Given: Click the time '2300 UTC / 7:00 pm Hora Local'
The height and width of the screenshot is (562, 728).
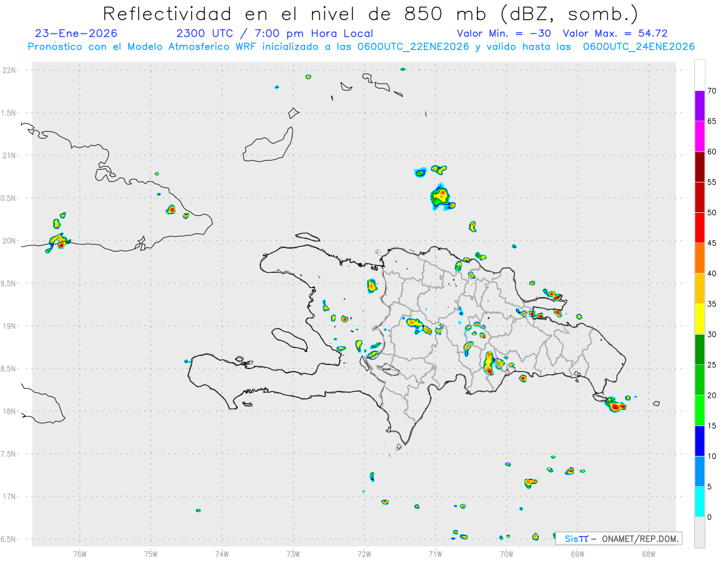Looking at the screenshot, I should [x=274, y=33].
